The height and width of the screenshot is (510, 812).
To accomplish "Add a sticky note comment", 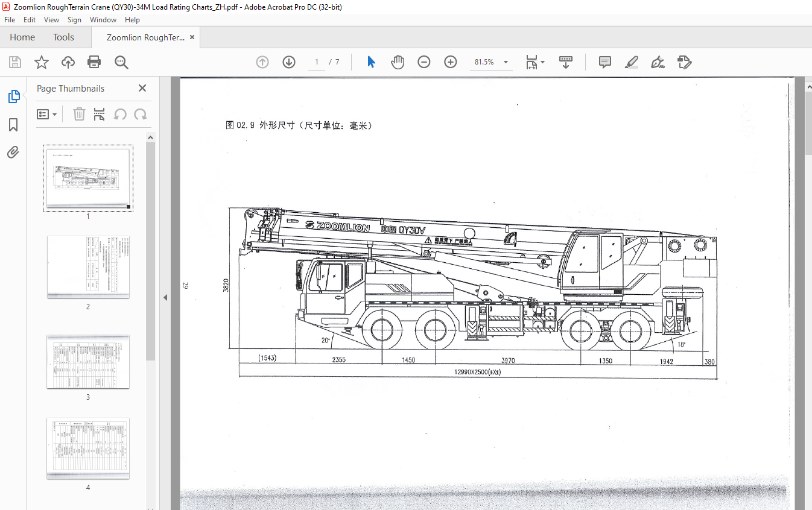I will coord(605,62).
